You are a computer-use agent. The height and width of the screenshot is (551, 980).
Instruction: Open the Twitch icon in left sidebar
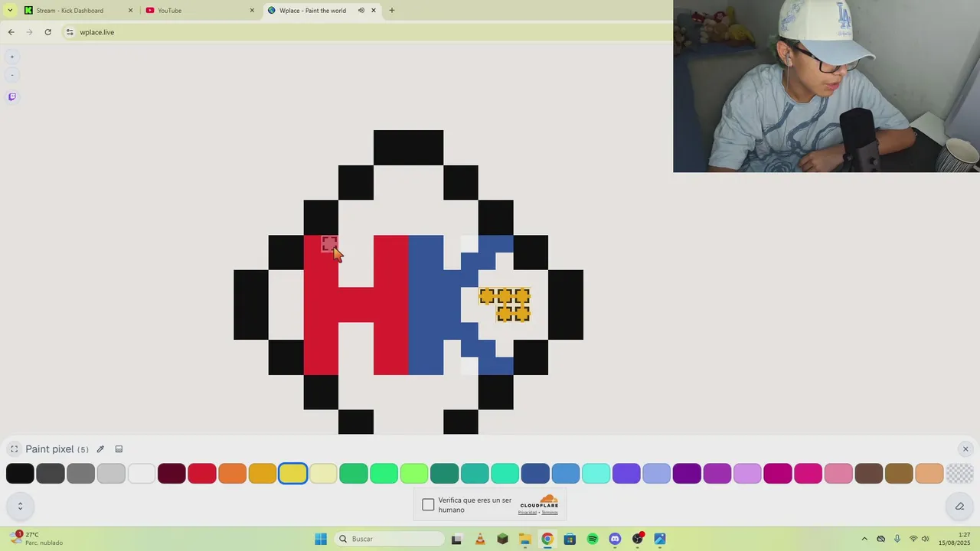11,97
